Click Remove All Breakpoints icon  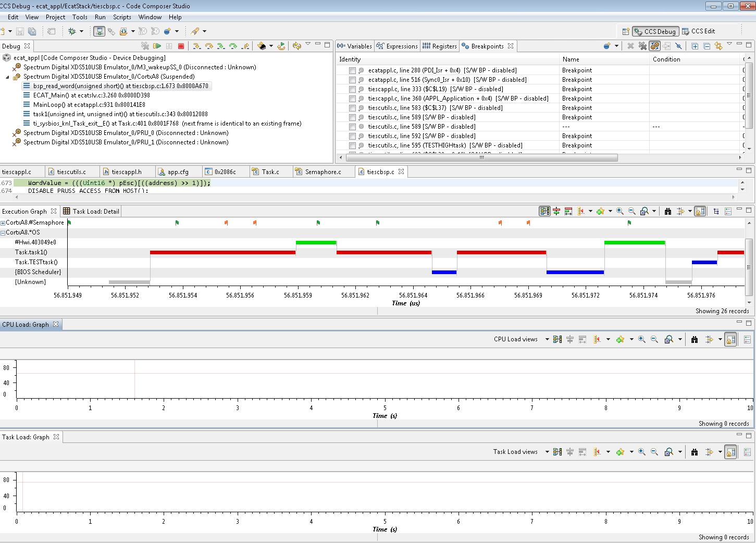pyautogui.click(x=642, y=46)
